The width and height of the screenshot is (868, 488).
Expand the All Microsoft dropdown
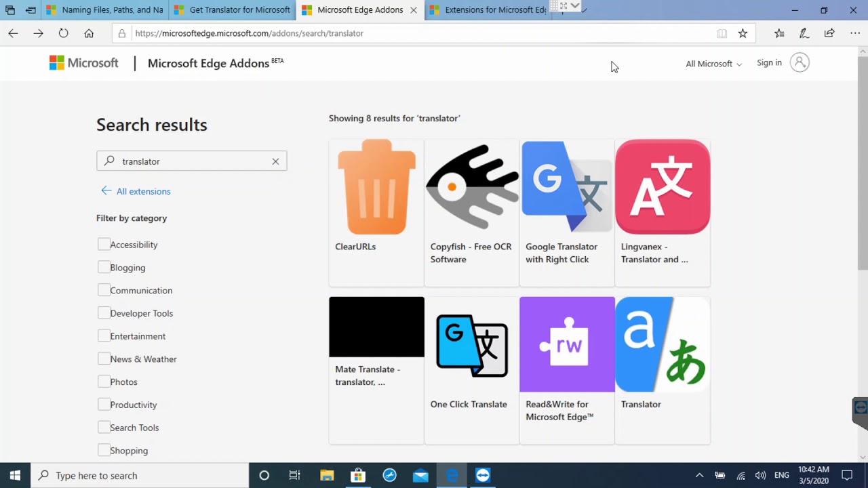(x=713, y=64)
